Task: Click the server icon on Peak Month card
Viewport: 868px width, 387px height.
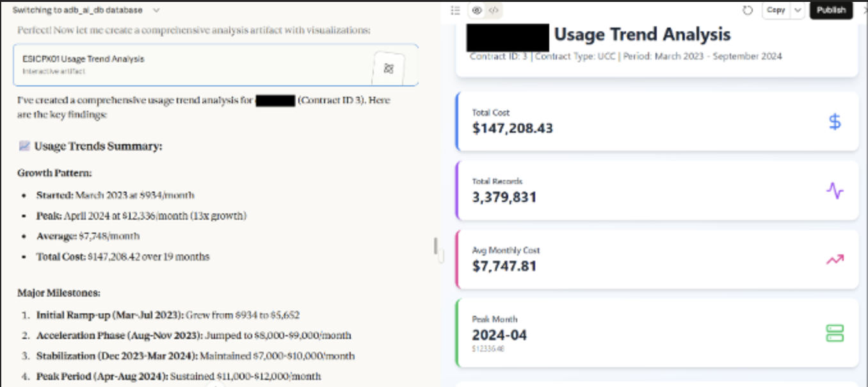Action: coord(835,333)
